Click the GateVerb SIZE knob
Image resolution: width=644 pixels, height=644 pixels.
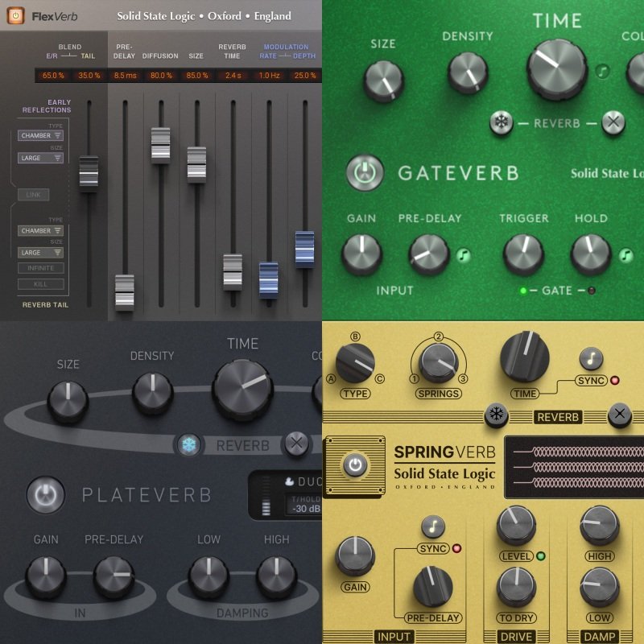[x=384, y=80]
